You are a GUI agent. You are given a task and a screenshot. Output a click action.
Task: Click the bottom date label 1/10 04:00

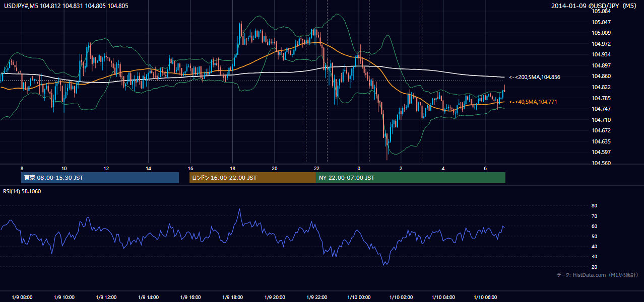443,297
